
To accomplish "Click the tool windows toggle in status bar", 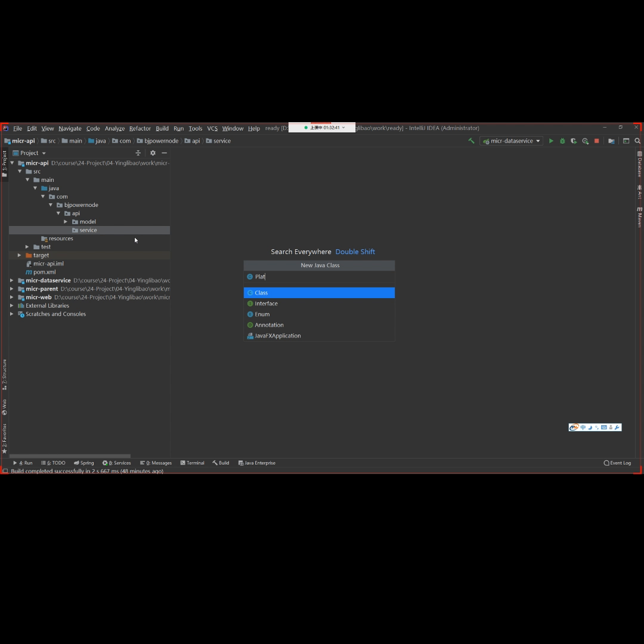I will [x=5, y=471].
